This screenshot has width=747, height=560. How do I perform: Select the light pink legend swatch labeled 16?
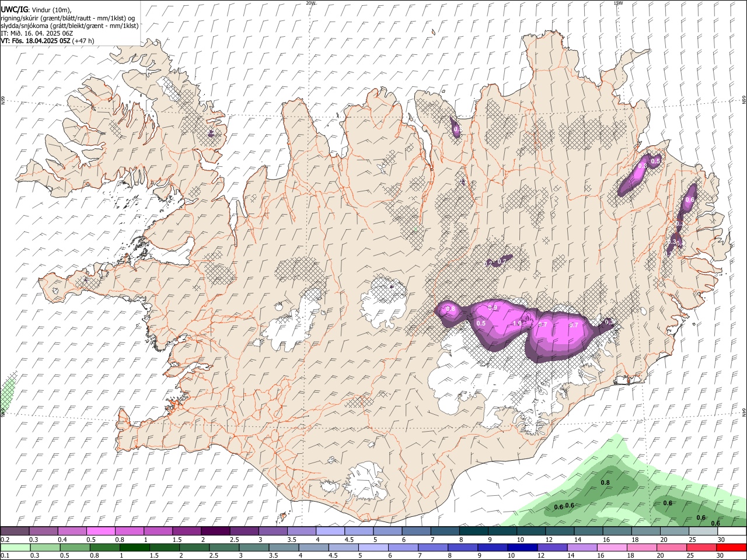click(612, 547)
